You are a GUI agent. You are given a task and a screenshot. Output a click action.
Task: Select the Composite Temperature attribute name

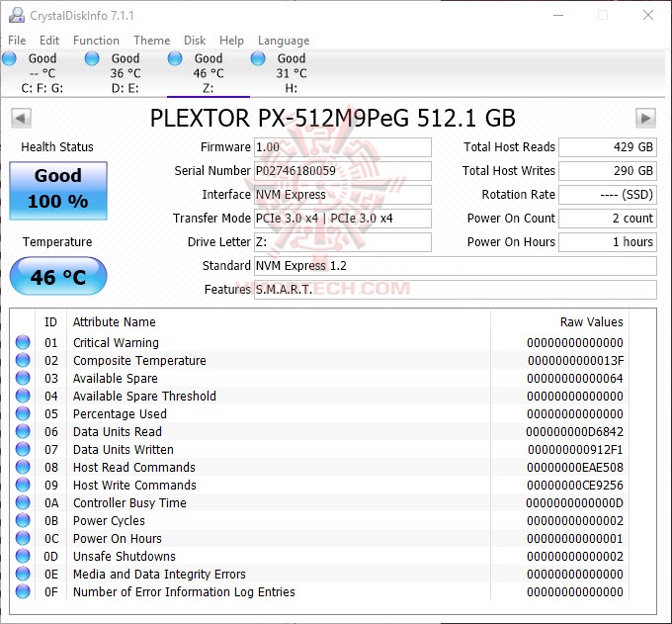point(139,360)
